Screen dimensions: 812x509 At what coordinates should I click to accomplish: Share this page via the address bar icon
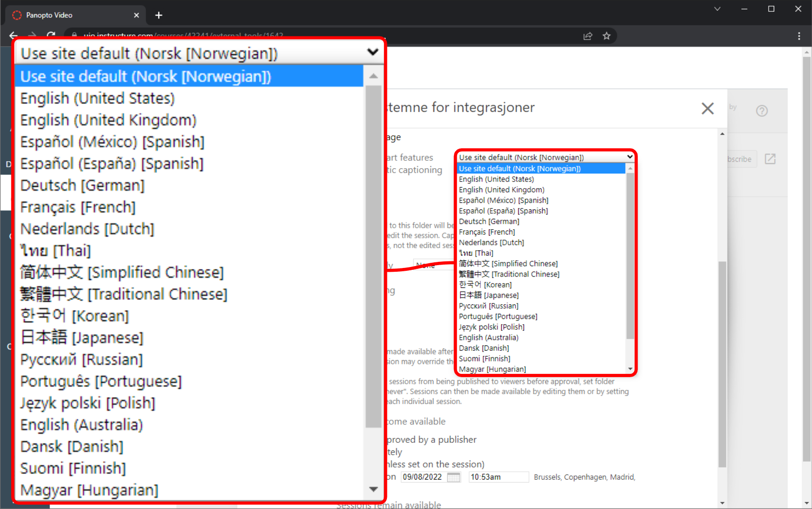point(588,36)
